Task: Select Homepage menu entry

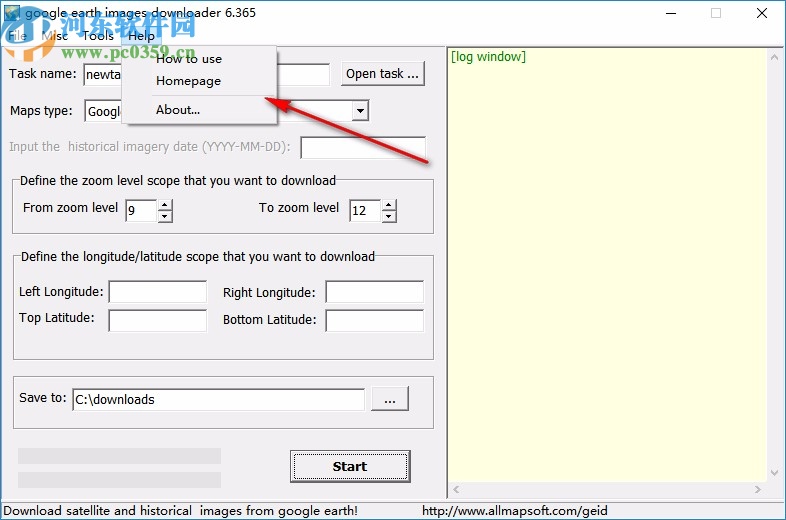Action: pyautogui.click(x=188, y=81)
